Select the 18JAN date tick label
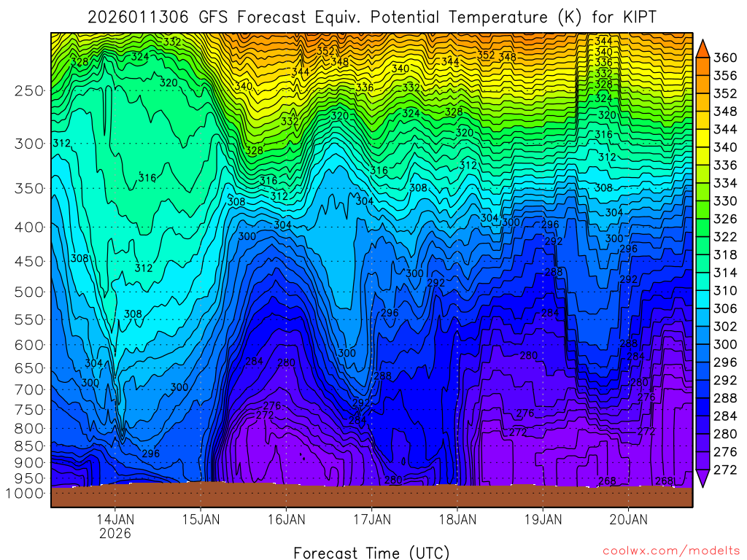 pos(457,519)
